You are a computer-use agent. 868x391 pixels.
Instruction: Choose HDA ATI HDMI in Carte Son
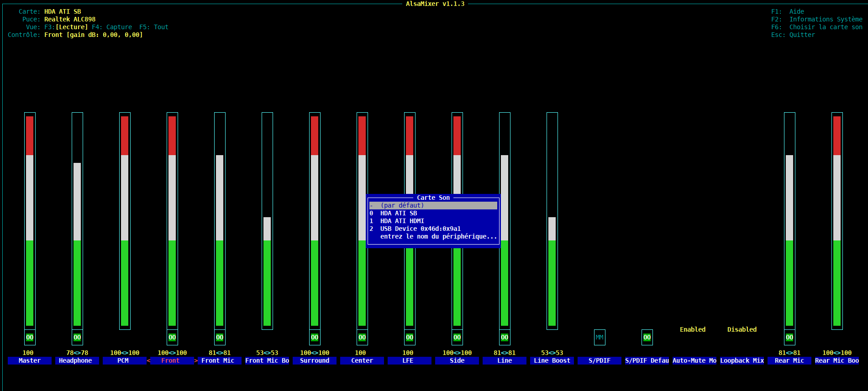pos(402,221)
